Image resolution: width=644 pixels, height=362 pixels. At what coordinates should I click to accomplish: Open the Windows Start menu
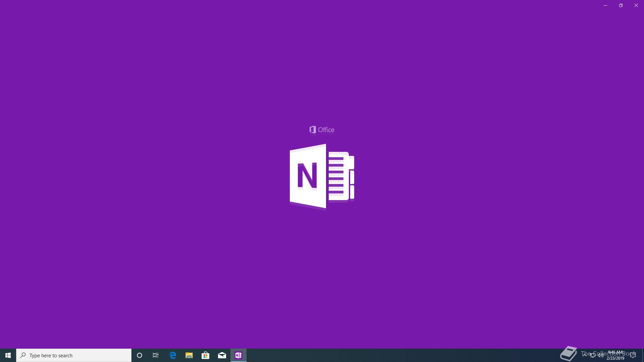click(x=8, y=355)
